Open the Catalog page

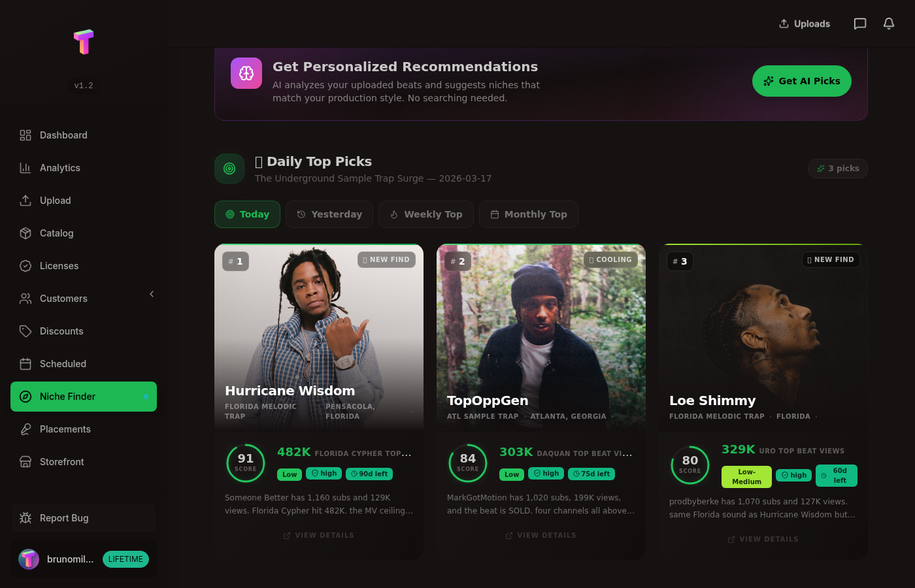tap(57, 233)
